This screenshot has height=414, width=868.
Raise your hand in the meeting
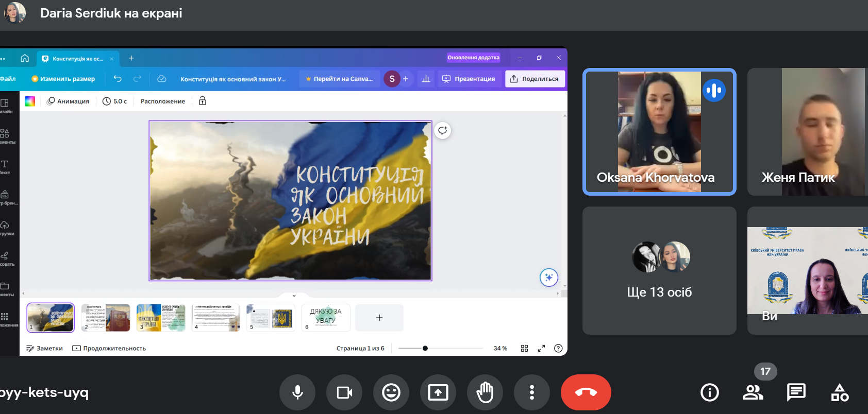pyautogui.click(x=485, y=392)
